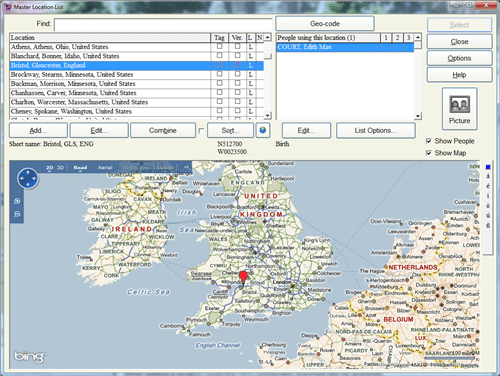Click Edit... under the people list
Viewport: 500px width, 376px height.
tap(306, 130)
